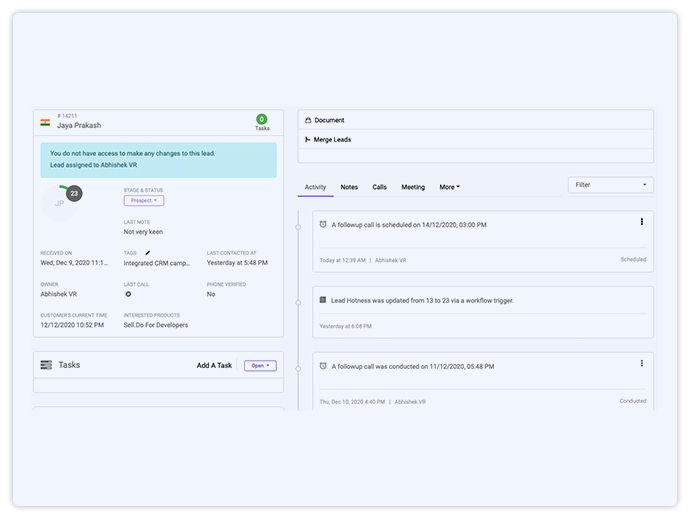Click the Document row
Image resolution: width=689 pixels, height=517 pixels.
click(475, 120)
